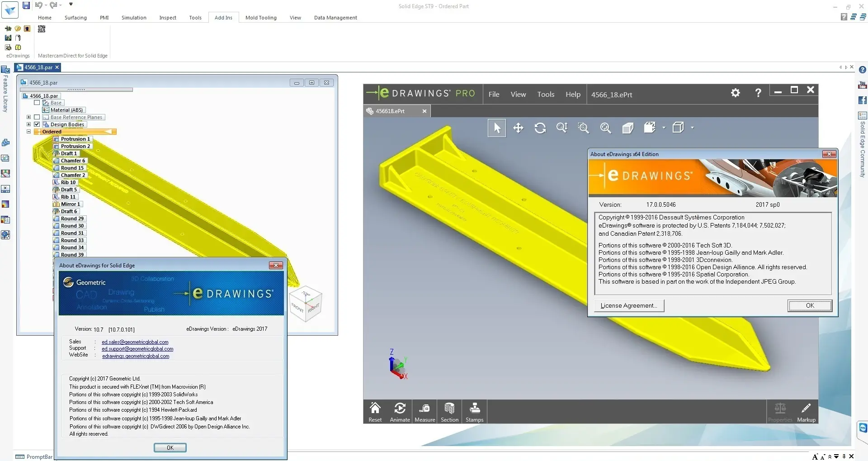868x461 pixels.
Task: Open the Section tool
Action: click(x=449, y=412)
